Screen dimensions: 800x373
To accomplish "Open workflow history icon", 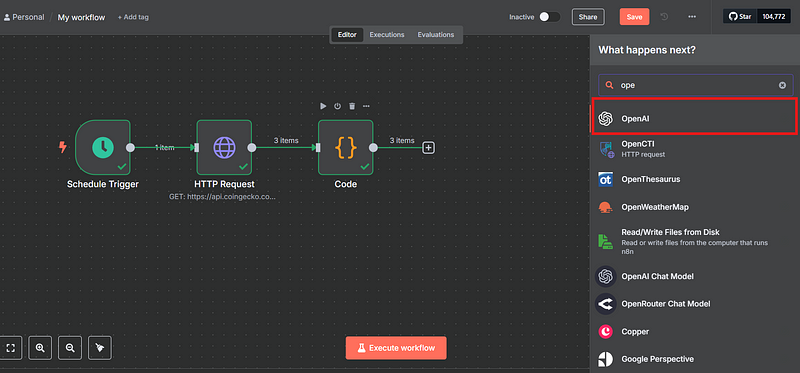I will coord(664,17).
